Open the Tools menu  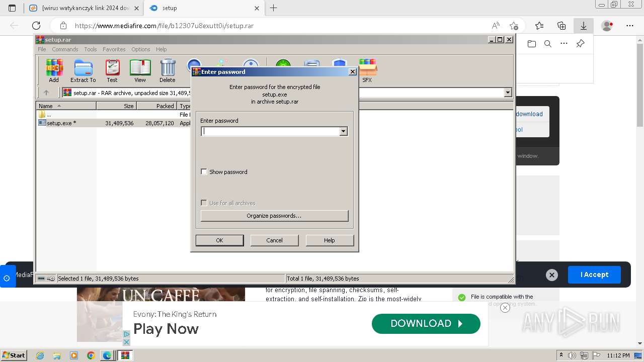91,49
